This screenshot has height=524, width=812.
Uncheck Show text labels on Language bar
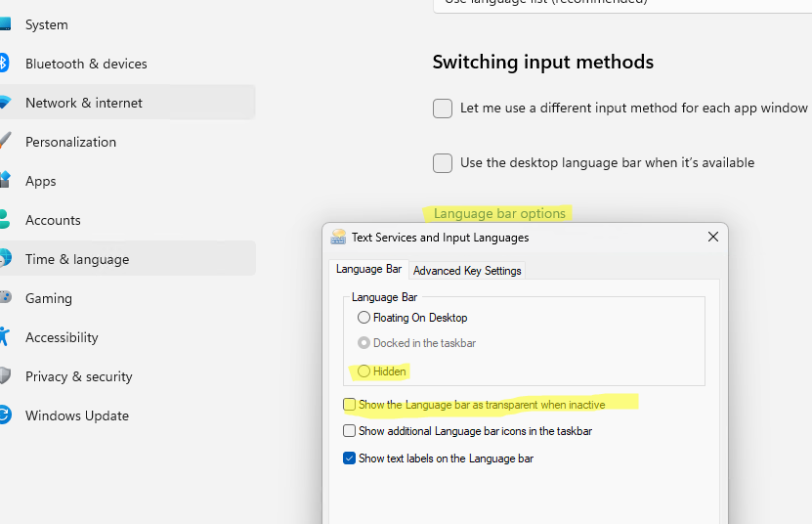(349, 458)
